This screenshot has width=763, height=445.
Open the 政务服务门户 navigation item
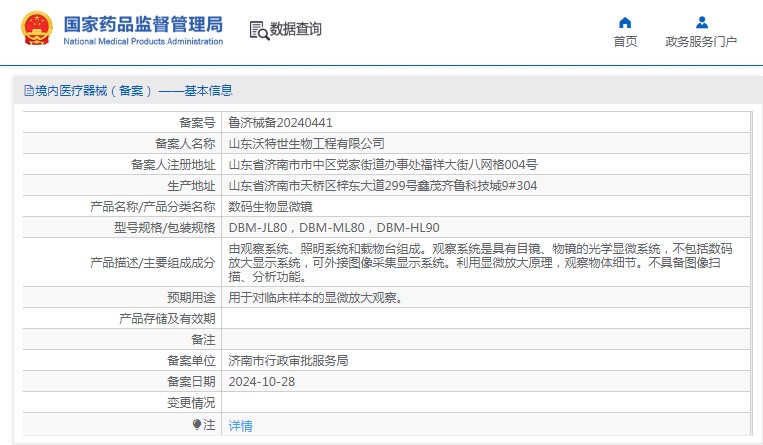(701, 41)
